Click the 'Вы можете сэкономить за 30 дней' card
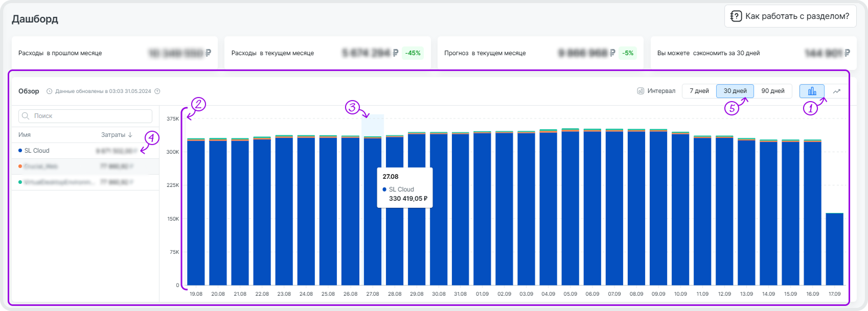This screenshot has width=868, height=311. tap(753, 53)
